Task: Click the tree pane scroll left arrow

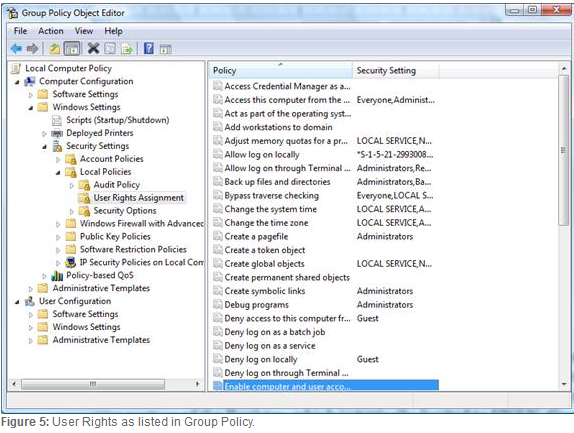Action: tap(14, 384)
